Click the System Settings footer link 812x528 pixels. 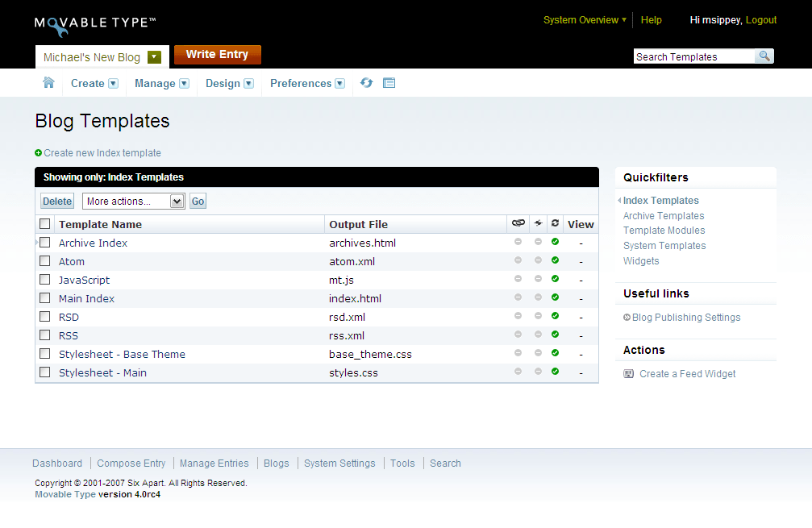tap(339, 464)
